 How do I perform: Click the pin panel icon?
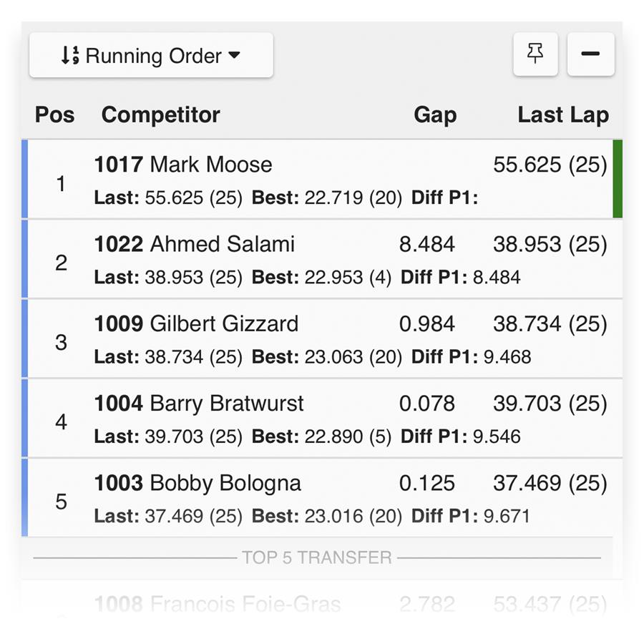(x=535, y=54)
